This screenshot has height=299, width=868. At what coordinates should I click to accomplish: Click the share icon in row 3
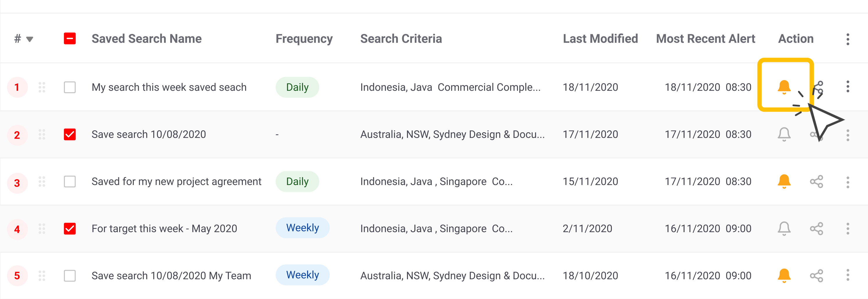coord(816,182)
